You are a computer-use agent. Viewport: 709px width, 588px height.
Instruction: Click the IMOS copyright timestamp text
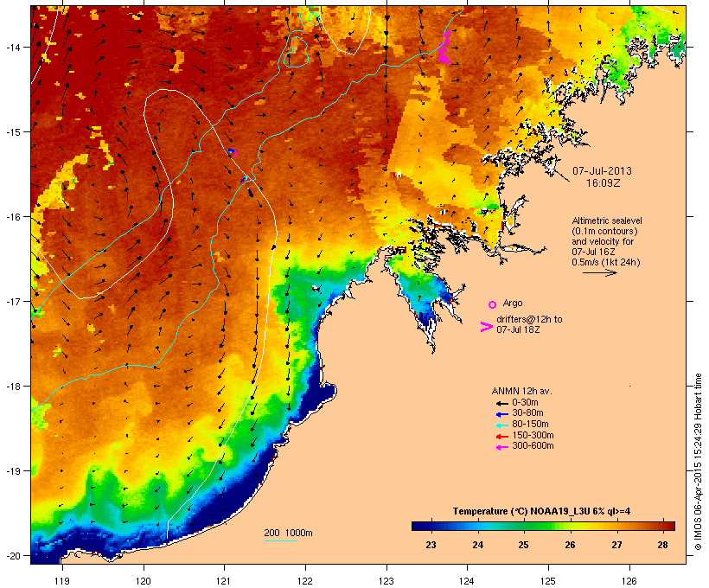tap(698, 462)
